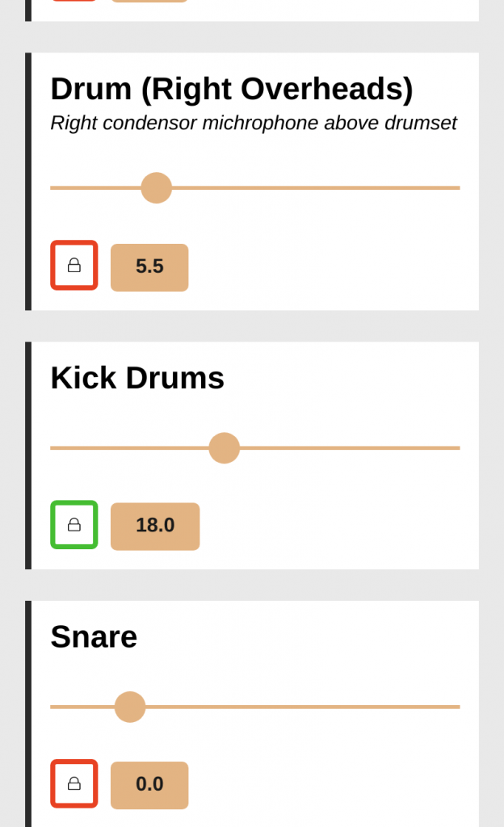Click the far right end of Kick Drums slider track
Image resolution: width=504 pixels, height=827 pixels.
coord(458,448)
